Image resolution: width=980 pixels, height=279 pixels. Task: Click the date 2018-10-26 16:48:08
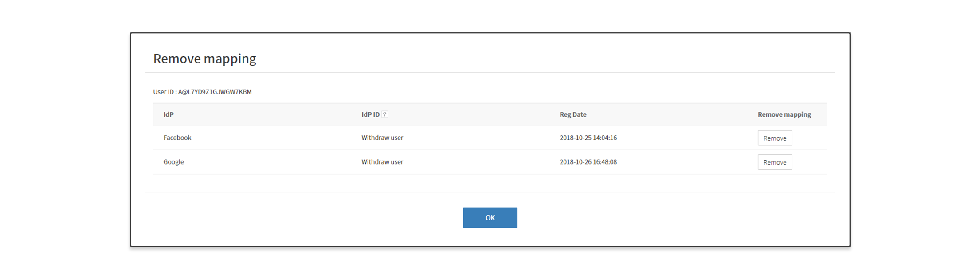point(588,162)
